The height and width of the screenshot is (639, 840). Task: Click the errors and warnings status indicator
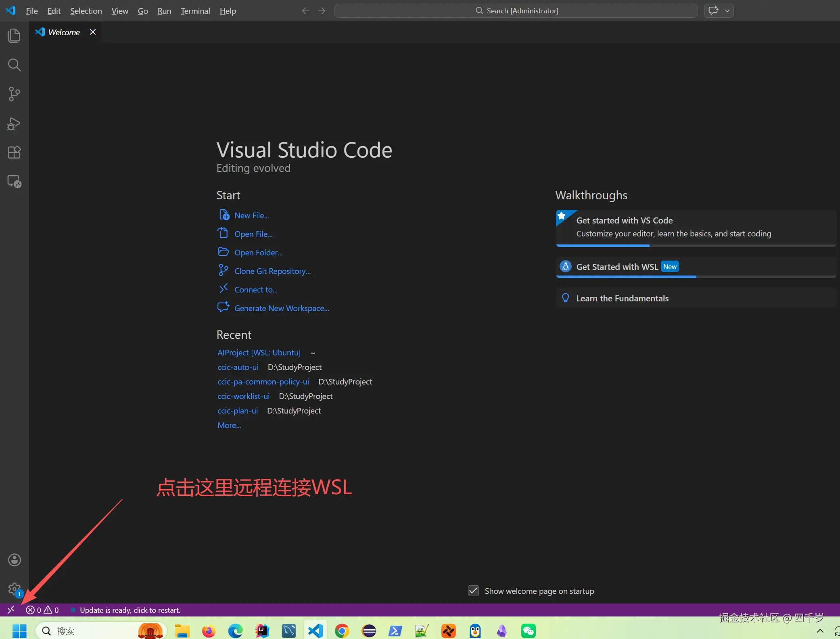pos(42,610)
